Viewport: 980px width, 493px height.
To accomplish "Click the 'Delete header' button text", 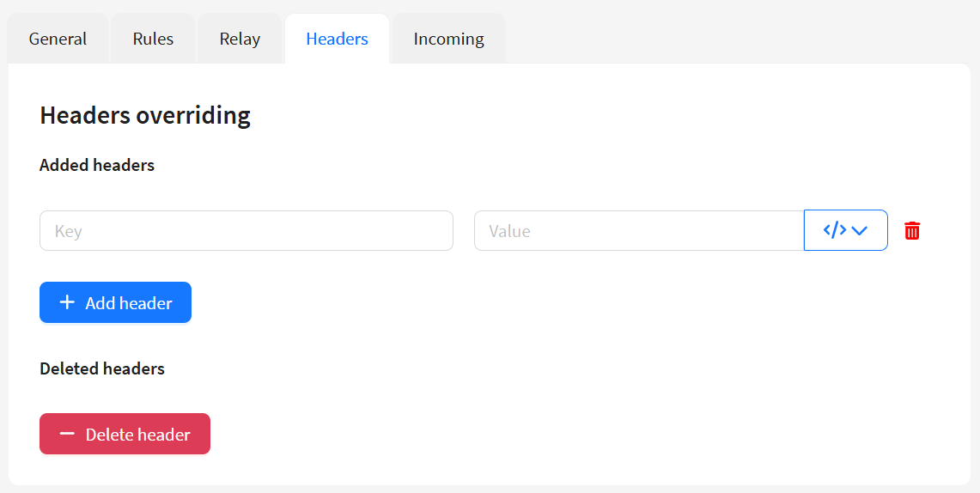I will click(138, 435).
